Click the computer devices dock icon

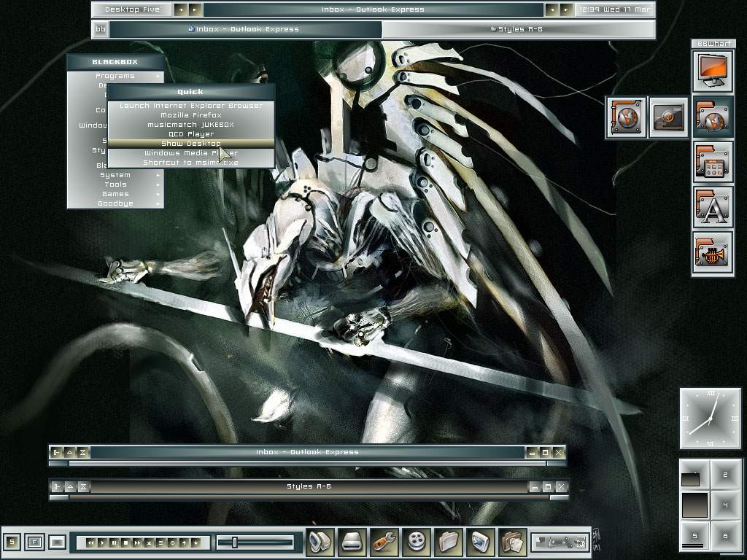320,542
